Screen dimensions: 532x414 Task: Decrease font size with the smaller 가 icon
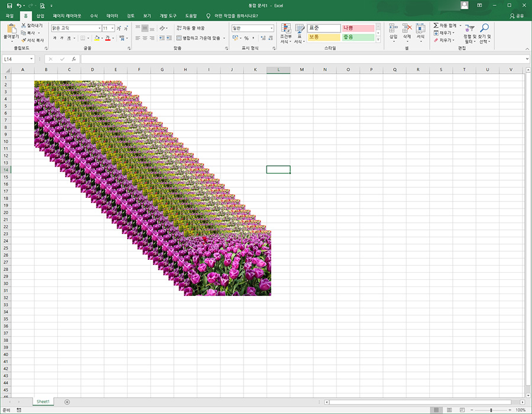click(x=125, y=28)
